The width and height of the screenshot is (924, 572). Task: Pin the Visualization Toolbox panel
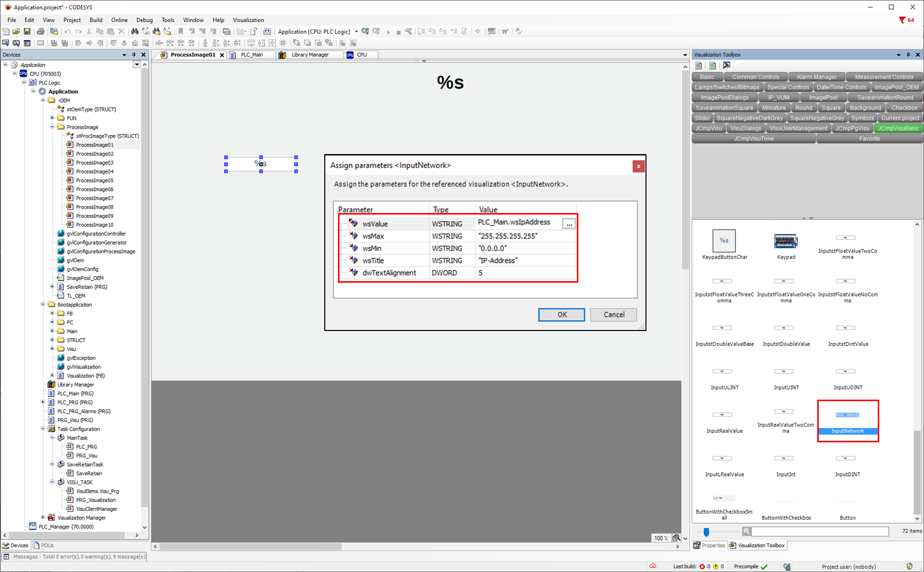click(908, 55)
